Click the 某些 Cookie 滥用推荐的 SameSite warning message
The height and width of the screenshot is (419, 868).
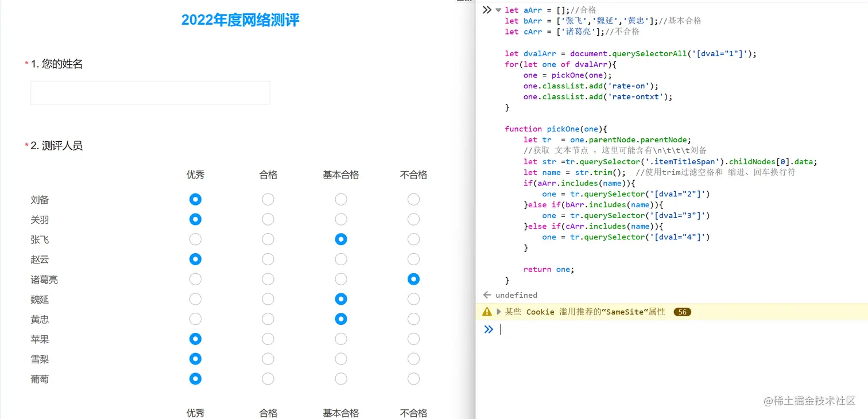coord(585,312)
